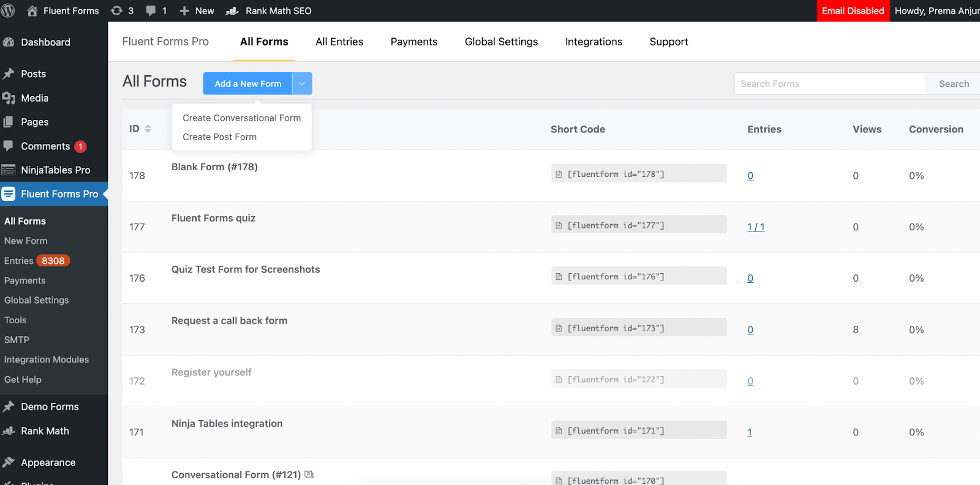This screenshot has height=485, width=980.
Task: Switch to the All Forms tab
Action: pyautogui.click(x=264, y=42)
